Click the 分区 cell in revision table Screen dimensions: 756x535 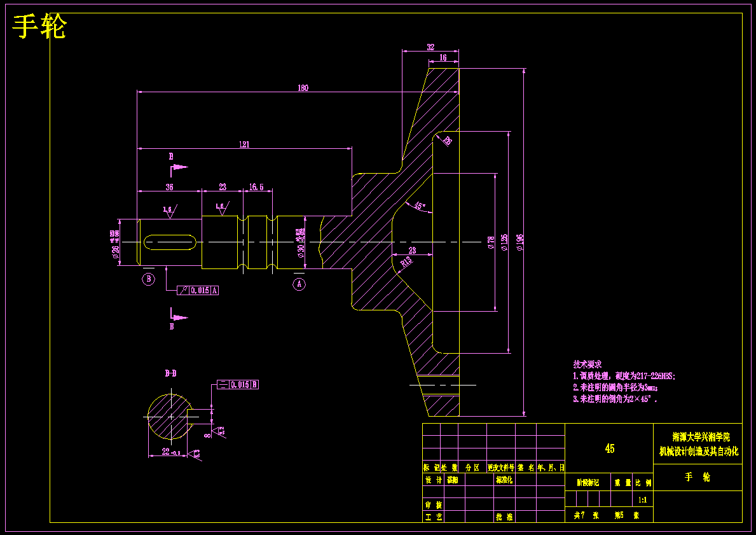[x=472, y=468]
